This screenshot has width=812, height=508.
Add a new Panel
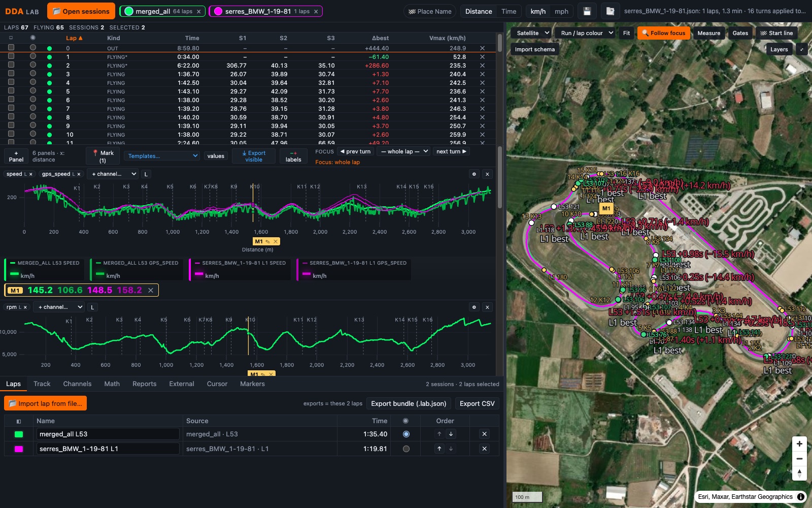(x=16, y=156)
